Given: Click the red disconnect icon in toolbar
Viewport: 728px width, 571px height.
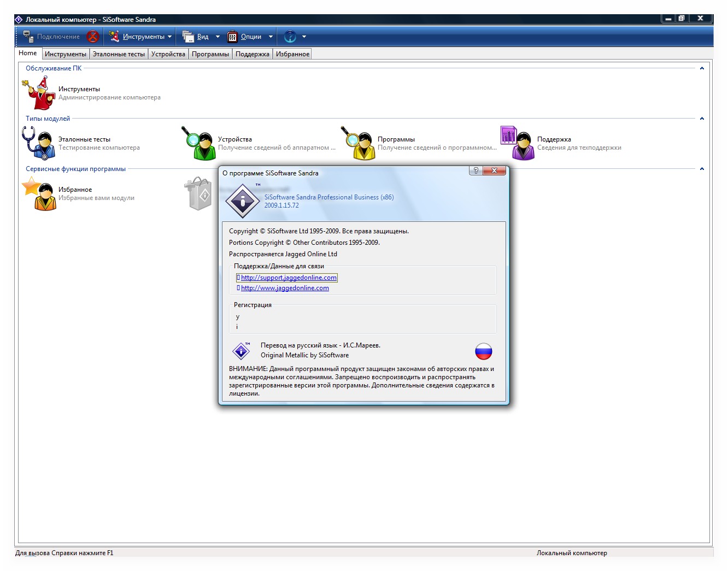Looking at the screenshot, I should (93, 37).
